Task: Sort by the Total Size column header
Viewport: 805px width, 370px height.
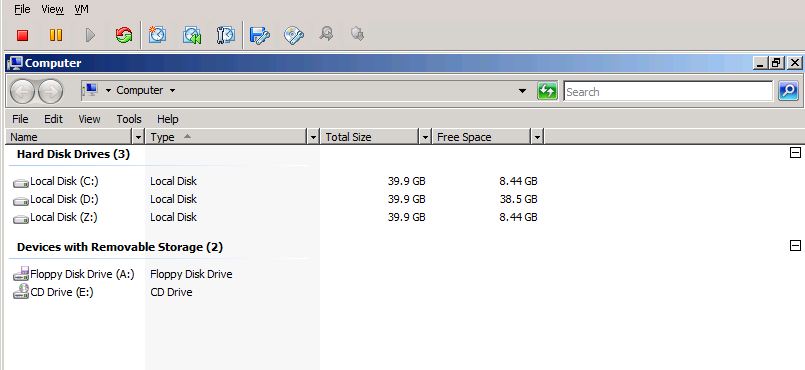Action: [x=370, y=137]
